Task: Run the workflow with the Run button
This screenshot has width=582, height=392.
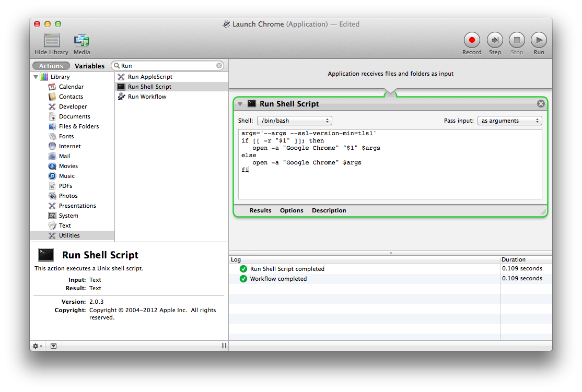Action: tap(539, 40)
